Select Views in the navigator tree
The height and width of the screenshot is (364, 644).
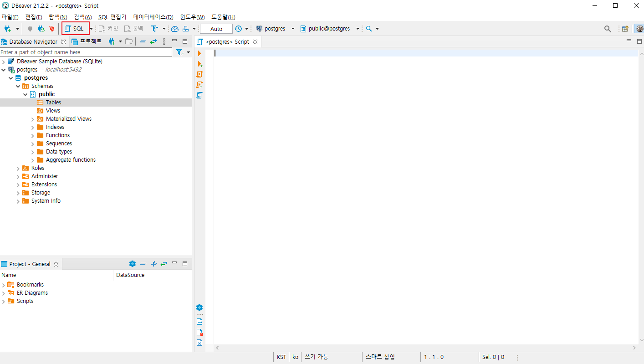pos(53,111)
